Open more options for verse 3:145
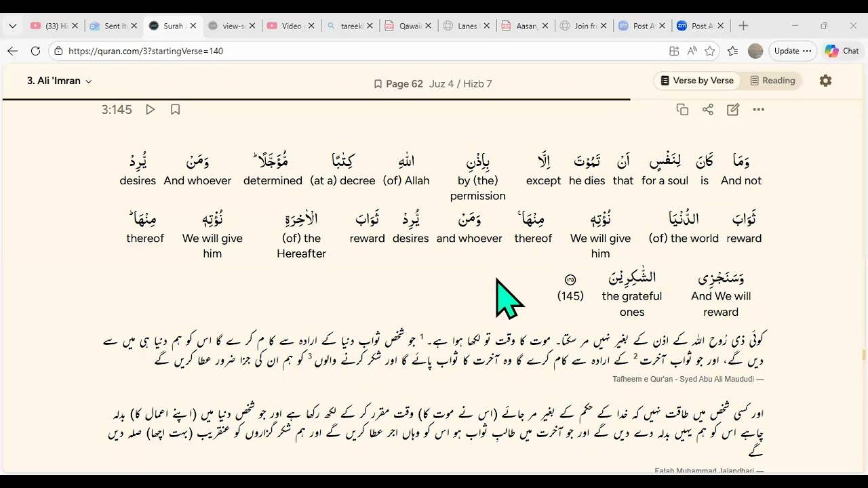The height and width of the screenshot is (488, 868). 758,109
